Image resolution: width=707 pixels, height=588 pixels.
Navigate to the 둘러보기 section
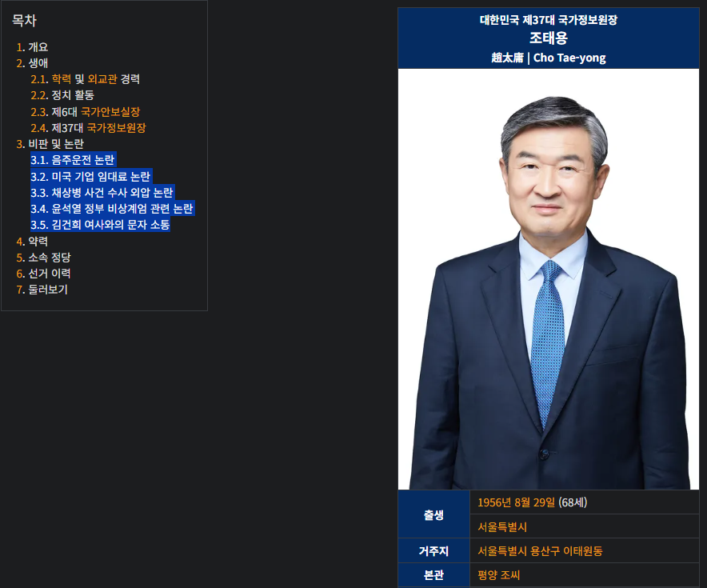46,289
